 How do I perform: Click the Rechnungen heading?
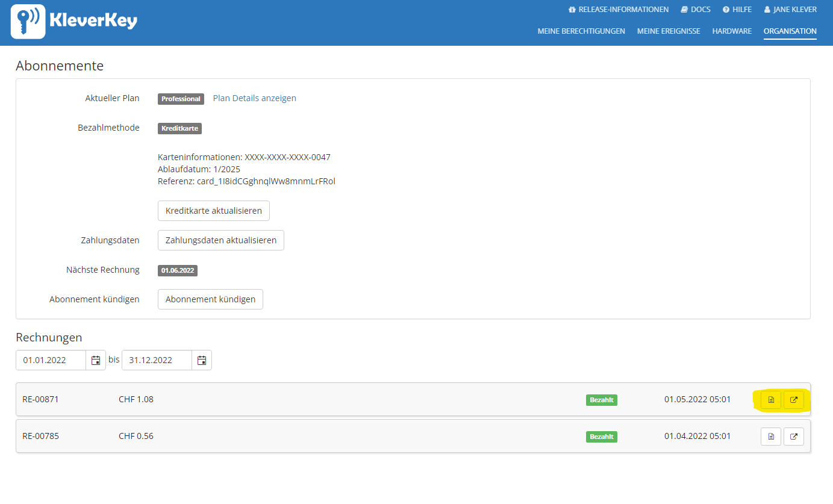click(x=49, y=337)
